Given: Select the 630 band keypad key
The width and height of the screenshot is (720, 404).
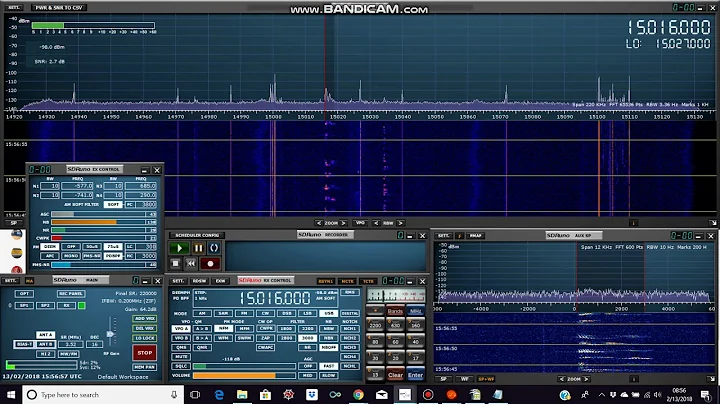Looking at the screenshot, I should click(x=395, y=325).
